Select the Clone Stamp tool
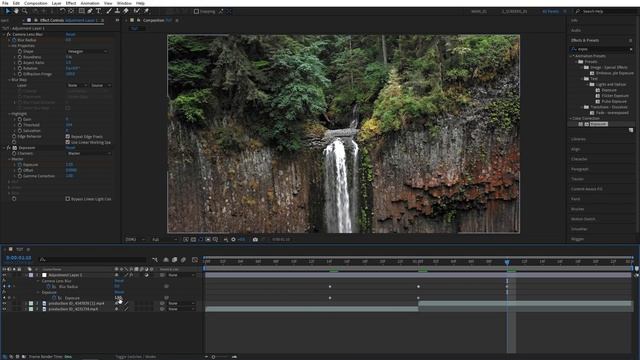The image size is (640, 360). coord(117,11)
